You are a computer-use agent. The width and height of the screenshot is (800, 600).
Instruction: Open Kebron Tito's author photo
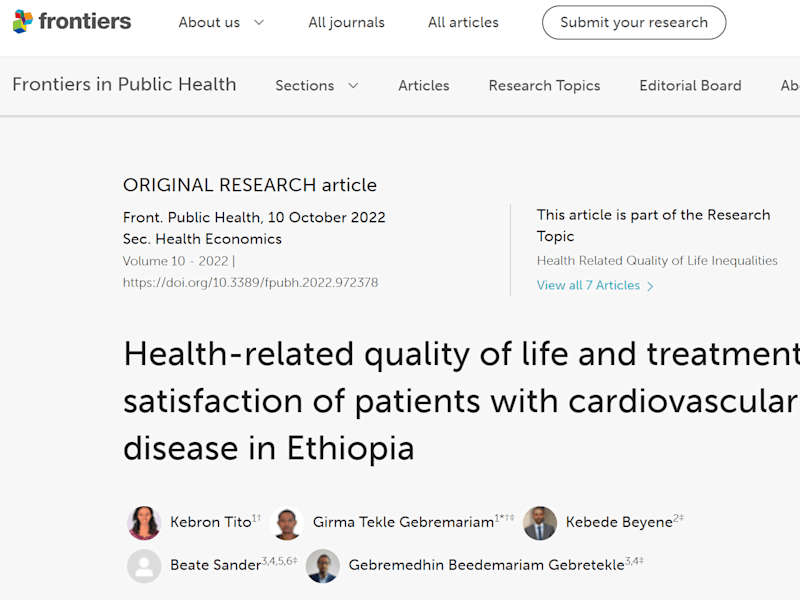[144, 523]
